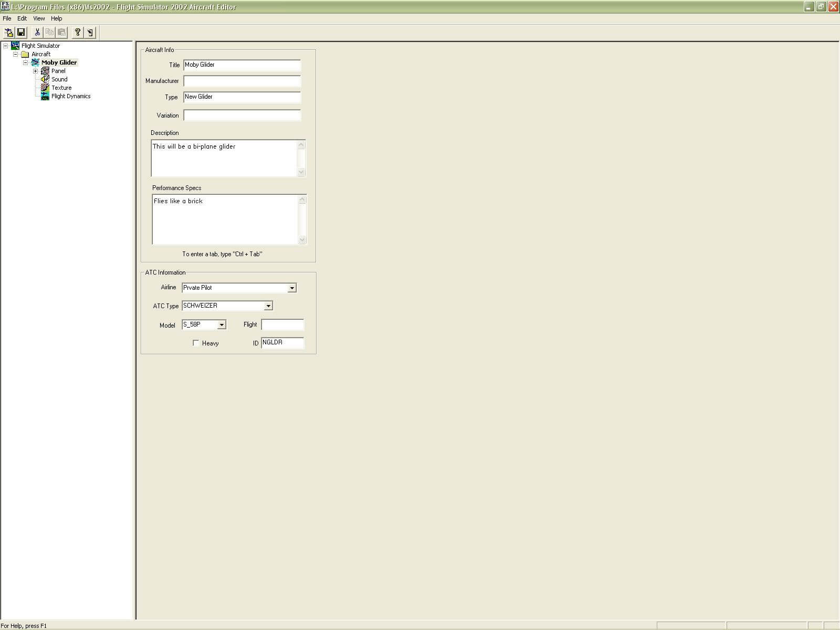
Task: Open the Help menu
Action: click(x=57, y=18)
